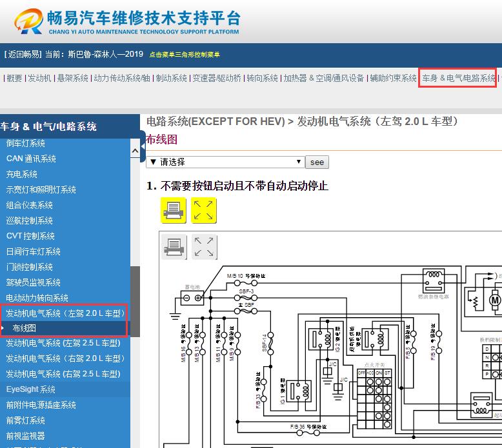Open the 转向系统 menu

pos(262,78)
